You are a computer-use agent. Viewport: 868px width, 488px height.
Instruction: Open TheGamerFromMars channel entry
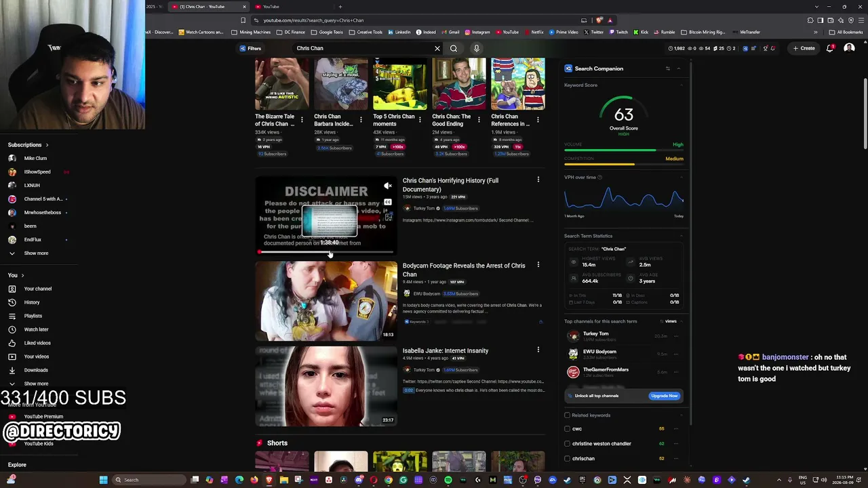click(606, 371)
